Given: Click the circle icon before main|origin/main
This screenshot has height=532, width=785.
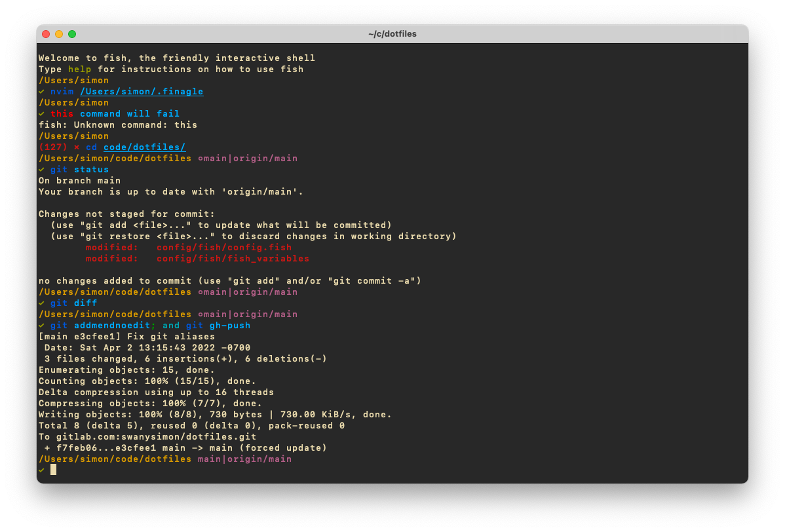Looking at the screenshot, I should 201,158.
